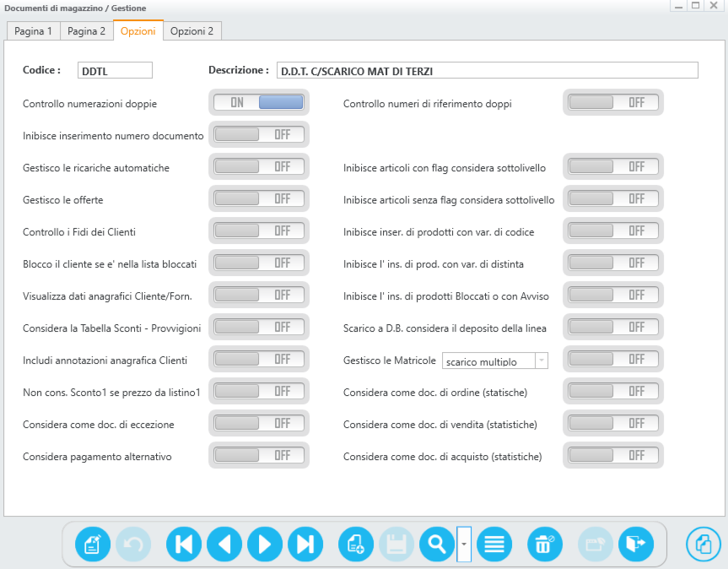Toggle Considera come doc. di acquisto (statistiche)

[x=613, y=455]
